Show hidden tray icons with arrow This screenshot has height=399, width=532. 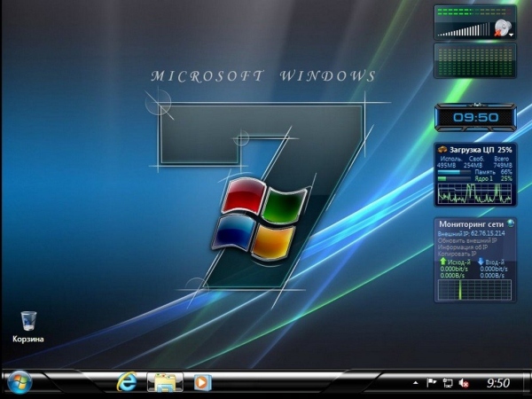[x=415, y=383]
